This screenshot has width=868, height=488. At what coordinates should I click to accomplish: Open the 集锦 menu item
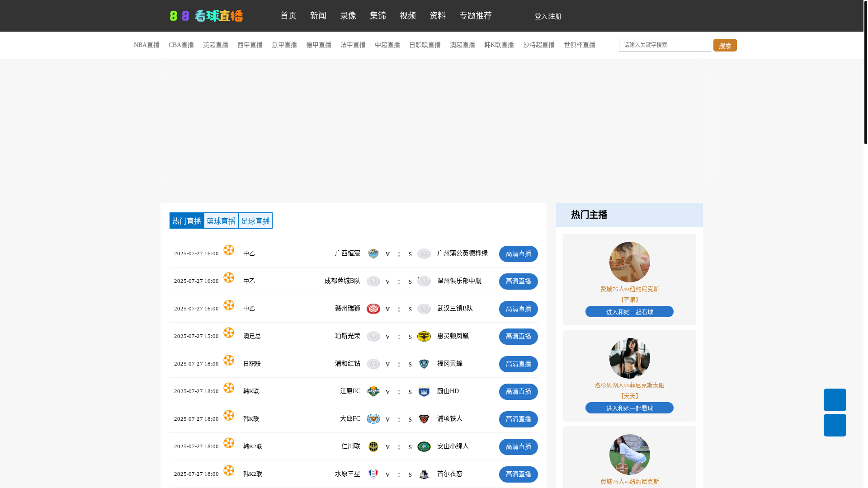(378, 15)
